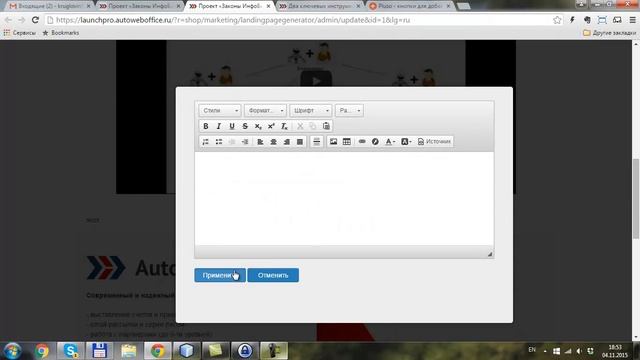This screenshot has width=640, height=360.
Task: Click the EN language indicator
Action: [531, 350]
